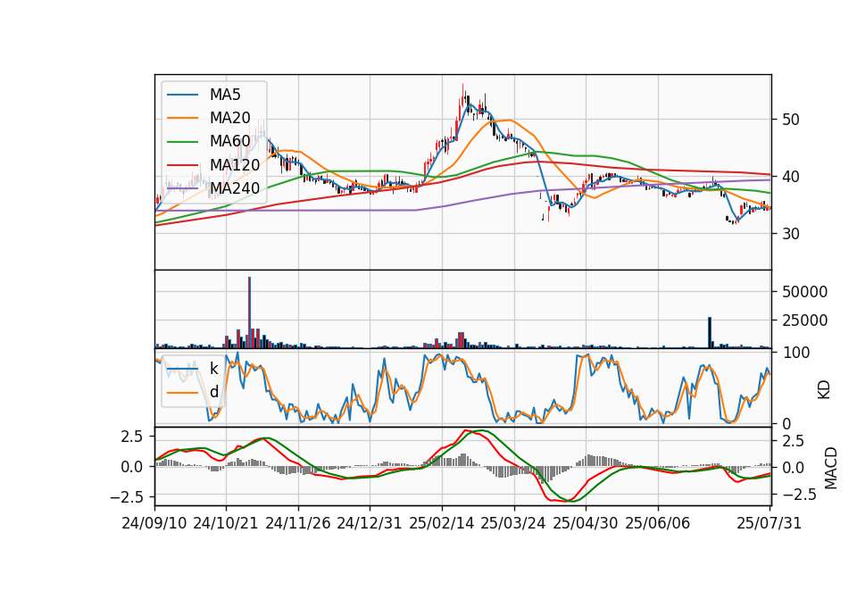
Task: Click the MA5 legend label
Action: click(225, 95)
